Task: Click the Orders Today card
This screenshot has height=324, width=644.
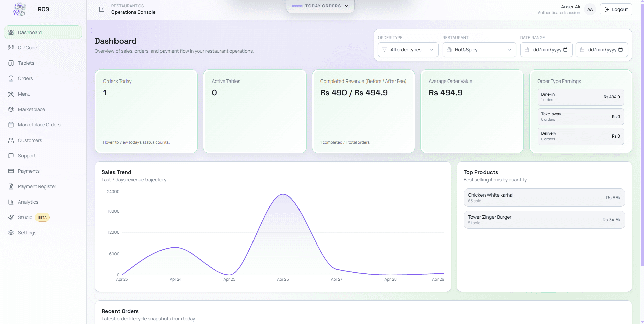Action: click(146, 111)
